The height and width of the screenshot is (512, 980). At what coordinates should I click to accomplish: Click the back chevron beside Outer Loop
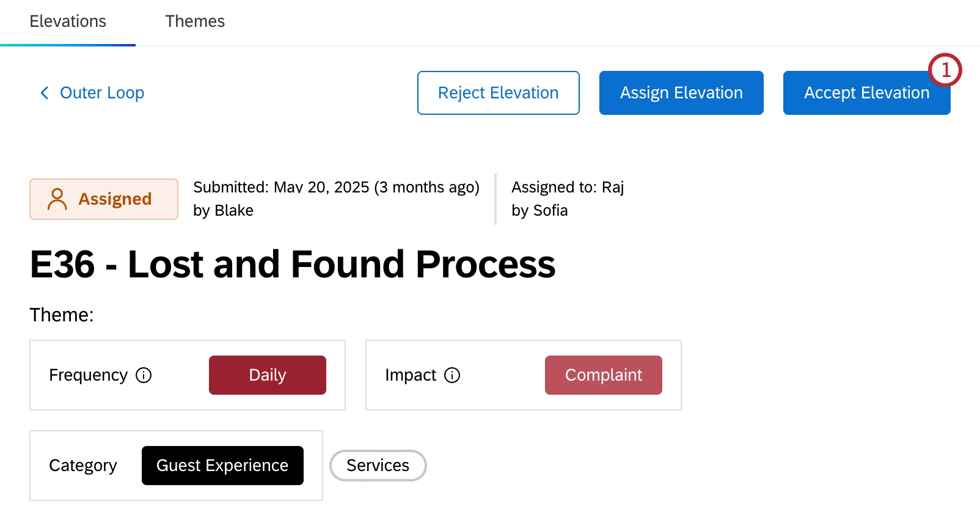click(x=43, y=93)
